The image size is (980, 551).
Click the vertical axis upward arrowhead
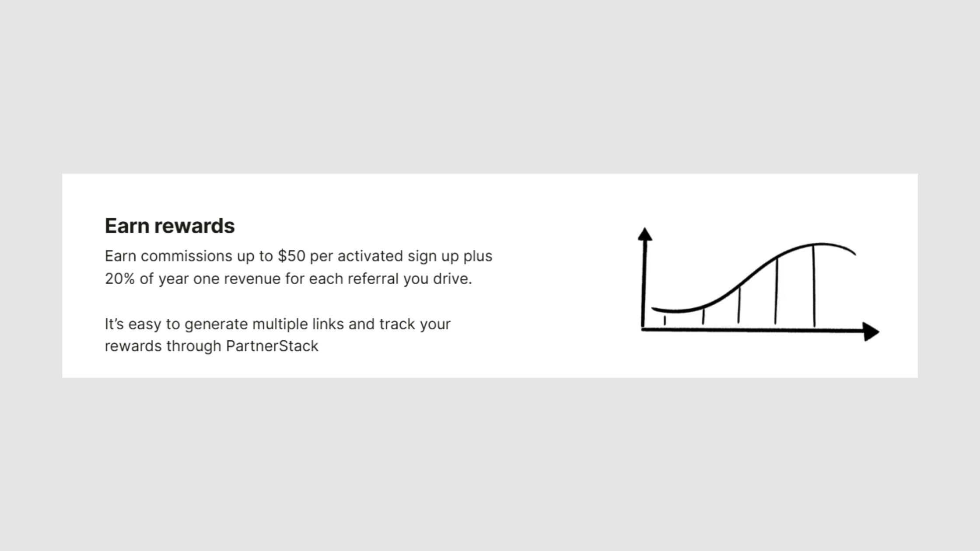click(x=644, y=234)
